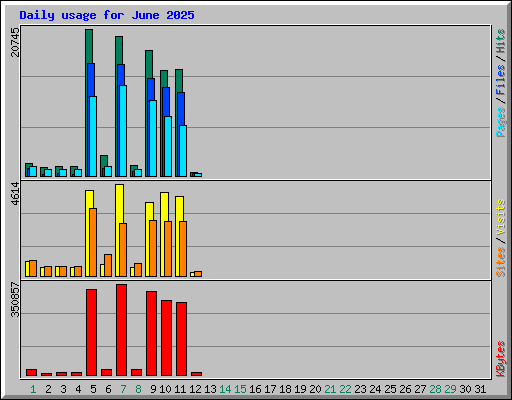Image resolution: width=512 pixels, height=400 pixels.
Task: Click day label 31 on the axis
Action: [x=480, y=389]
